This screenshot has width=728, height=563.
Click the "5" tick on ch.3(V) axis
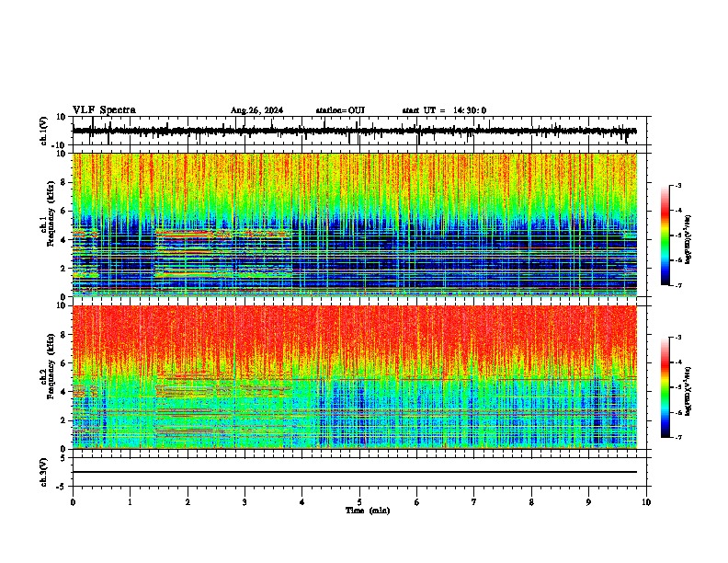[x=63, y=458]
